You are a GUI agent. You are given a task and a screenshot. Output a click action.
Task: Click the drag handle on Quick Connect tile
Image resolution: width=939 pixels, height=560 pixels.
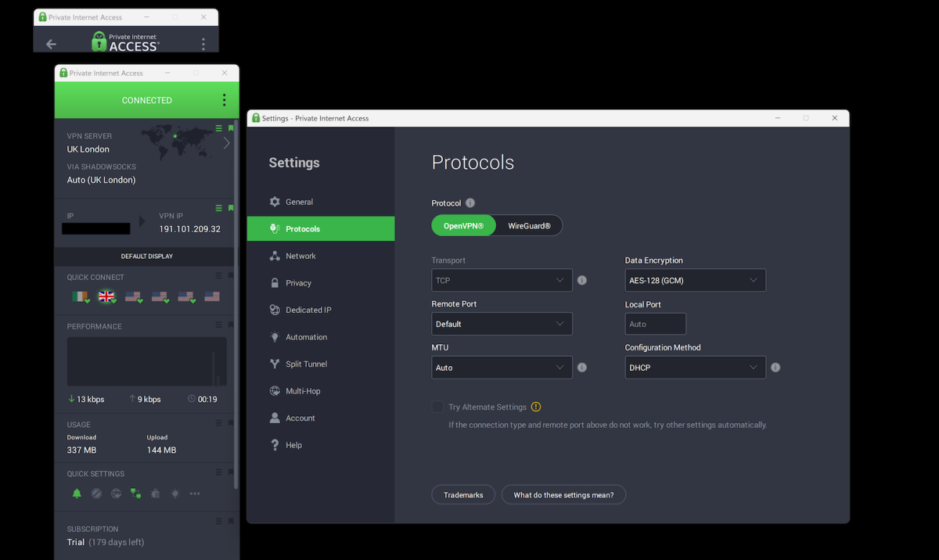click(x=219, y=275)
